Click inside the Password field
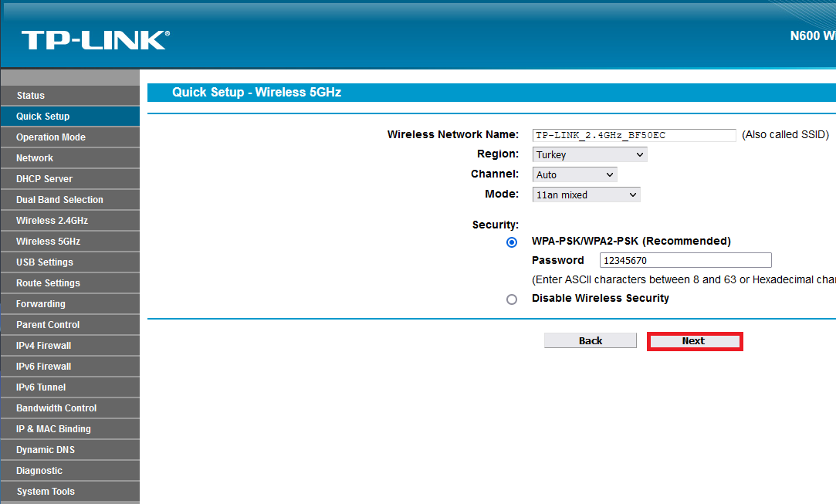This screenshot has width=836, height=504. [684, 259]
